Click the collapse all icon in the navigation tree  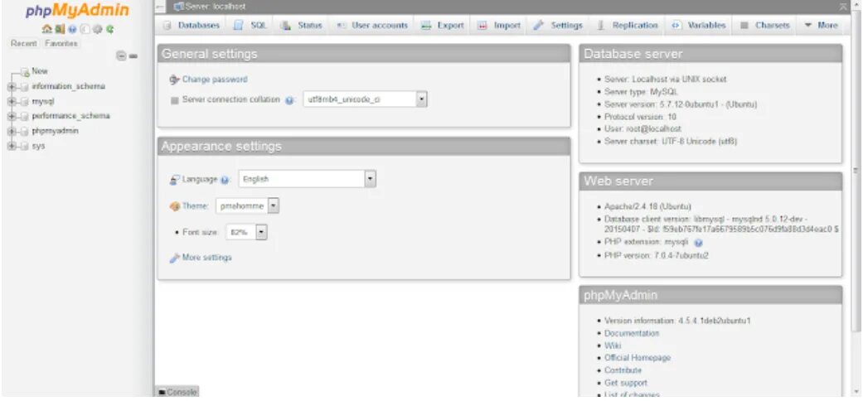121,56
